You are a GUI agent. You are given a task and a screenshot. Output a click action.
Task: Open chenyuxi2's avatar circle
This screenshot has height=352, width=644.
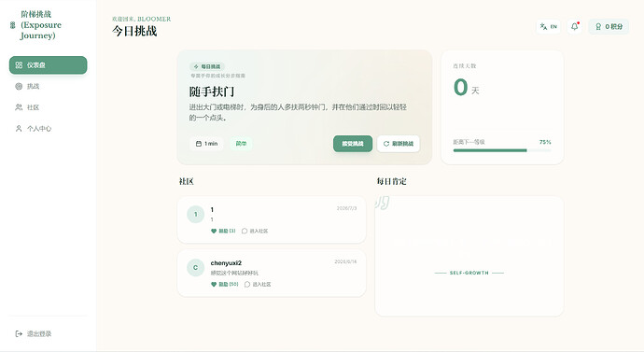coord(195,267)
